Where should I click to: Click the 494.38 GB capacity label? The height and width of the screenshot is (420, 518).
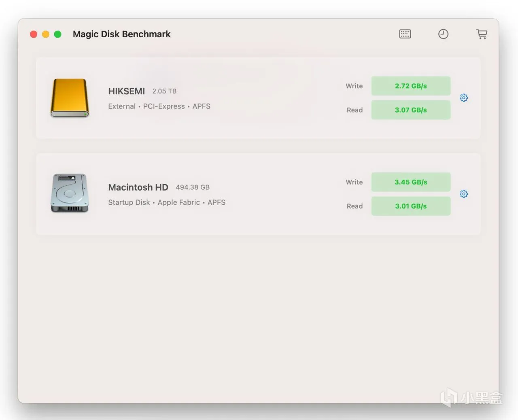[193, 187]
